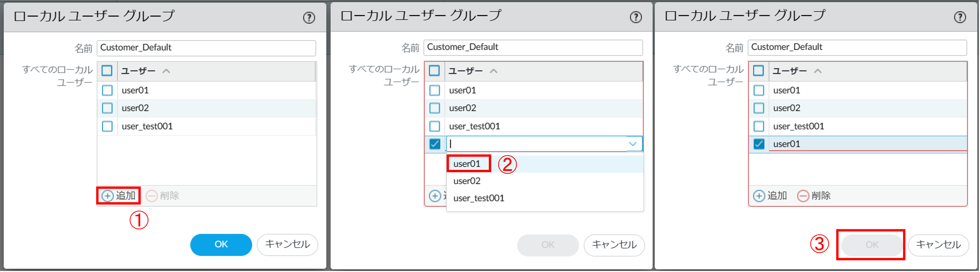This screenshot has width=980, height=272.
Task: Click 名前 field in left dialog
Action: 206,48
